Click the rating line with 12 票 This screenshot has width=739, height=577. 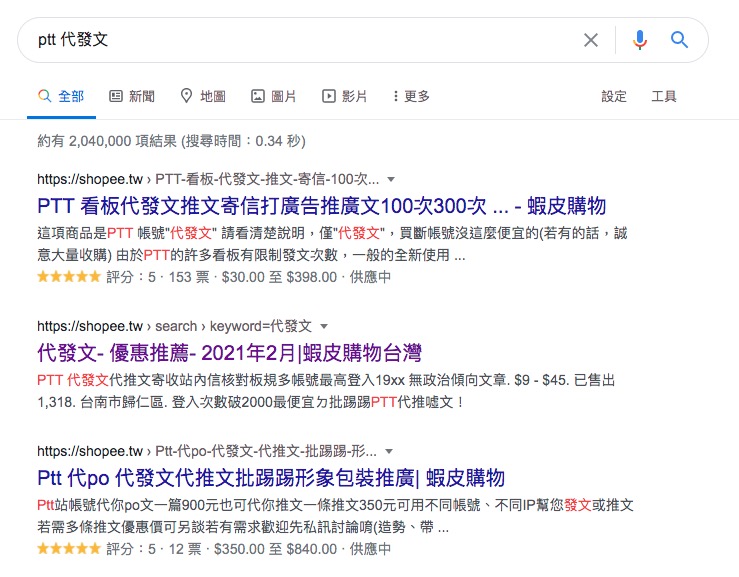point(214,549)
